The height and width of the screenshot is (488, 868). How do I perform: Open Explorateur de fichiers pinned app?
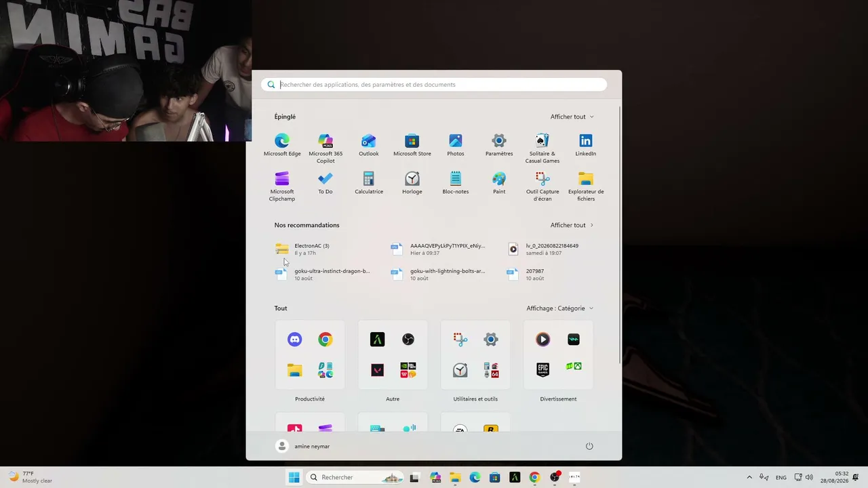(586, 186)
